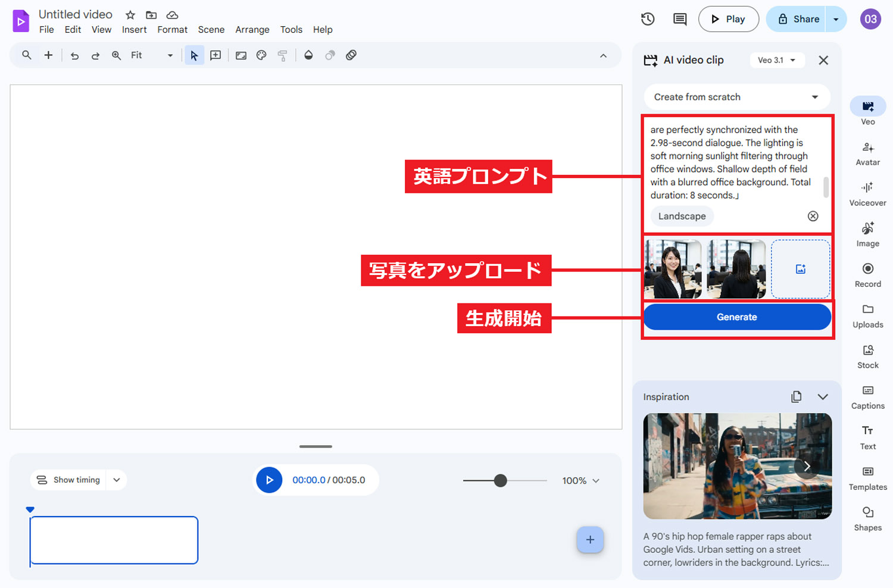Open the Veo 3.1 model dropdown
Screen dimensions: 893x588
click(x=777, y=60)
